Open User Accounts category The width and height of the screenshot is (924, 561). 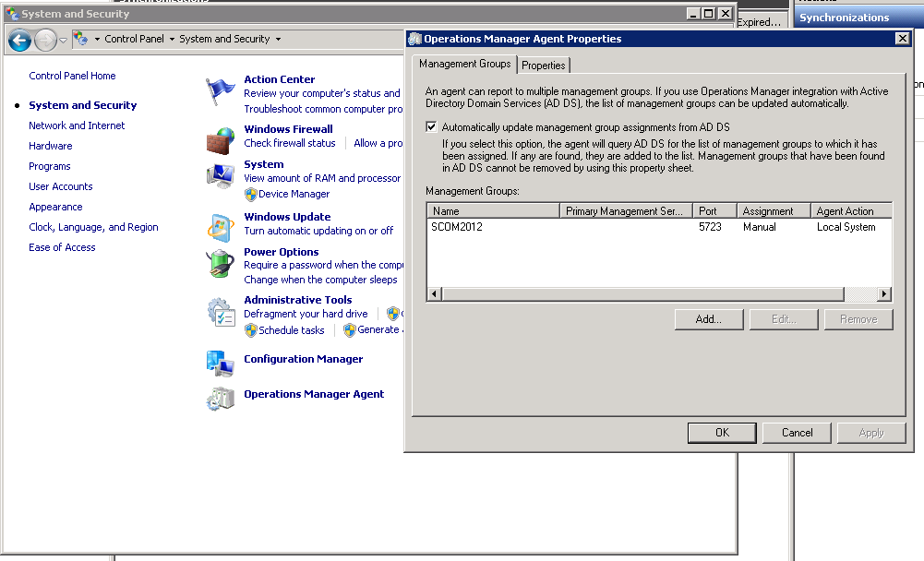coord(61,186)
